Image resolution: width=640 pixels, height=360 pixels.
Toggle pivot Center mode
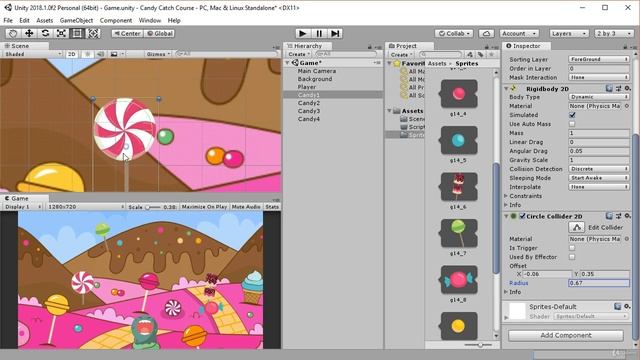coord(127,33)
